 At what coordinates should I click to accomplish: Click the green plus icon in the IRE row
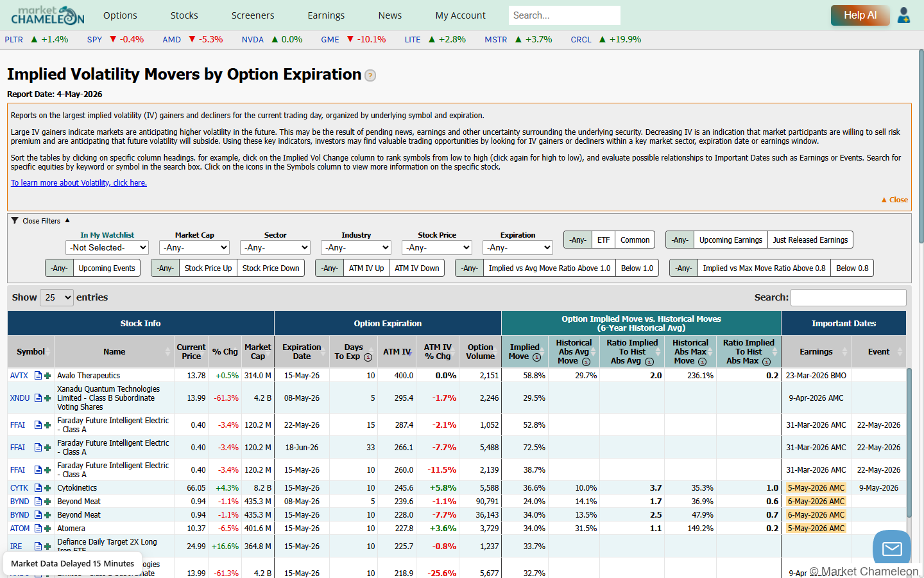coord(47,547)
